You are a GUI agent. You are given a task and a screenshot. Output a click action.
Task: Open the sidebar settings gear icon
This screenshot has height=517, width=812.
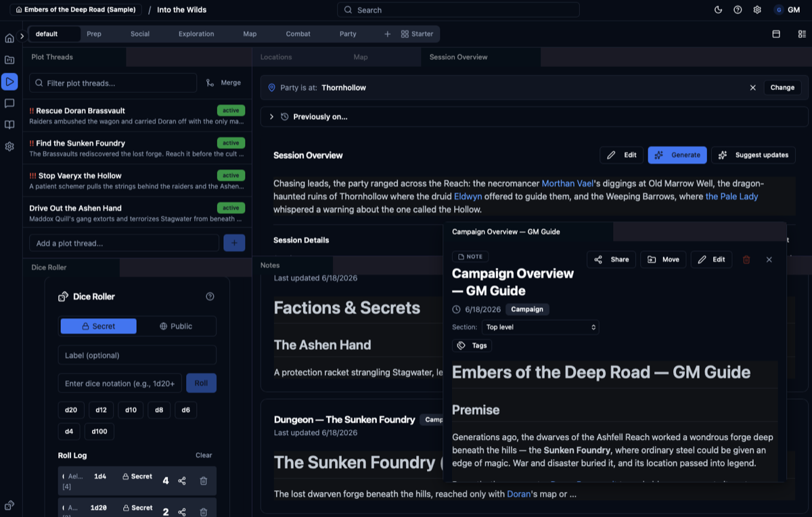(9, 146)
